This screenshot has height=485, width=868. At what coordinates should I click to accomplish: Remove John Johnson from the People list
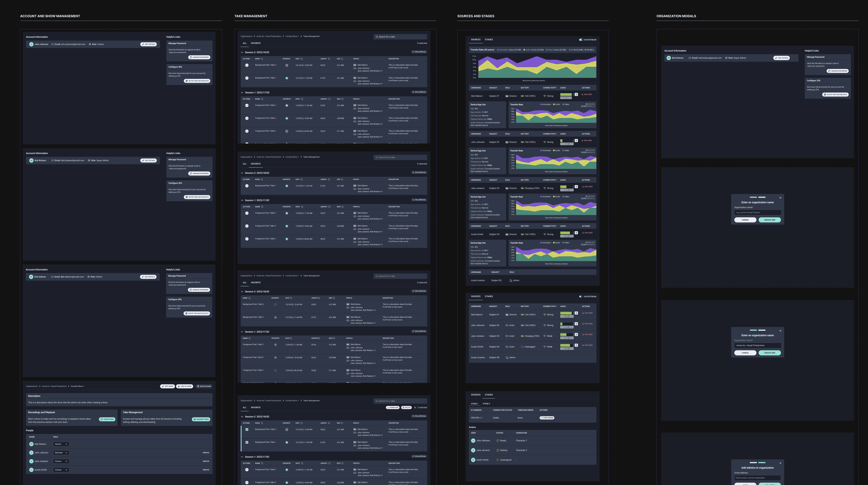click(x=206, y=453)
